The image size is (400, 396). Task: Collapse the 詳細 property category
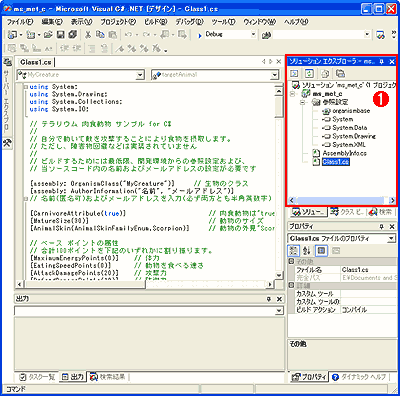coord(291,286)
